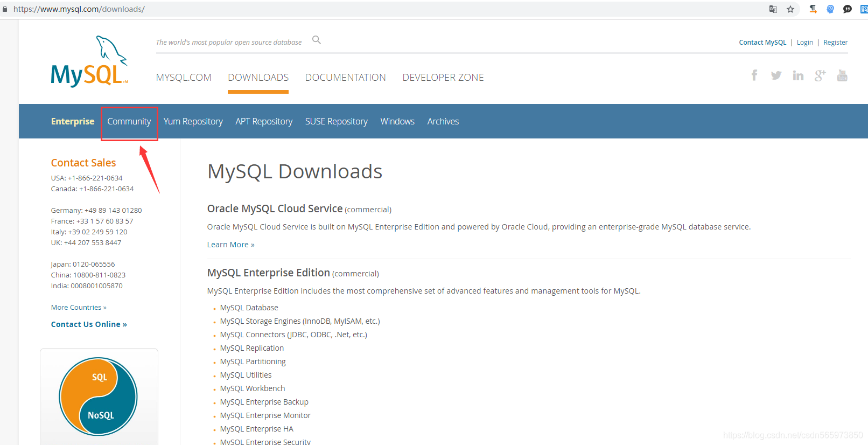Click the tagline about most popular database
Viewport: 868px width, 445px height.
(229, 42)
